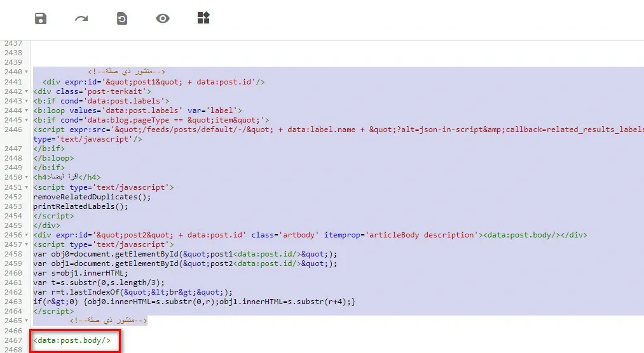Click the var s=obj1.innerHTML; line
The height and width of the screenshot is (353, 644).
click(x=81, y=272)
